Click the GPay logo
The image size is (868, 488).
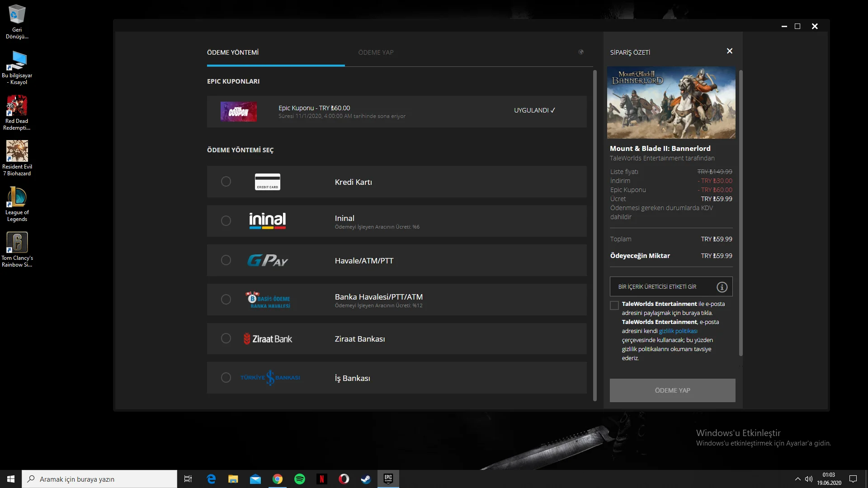[267, 260]
